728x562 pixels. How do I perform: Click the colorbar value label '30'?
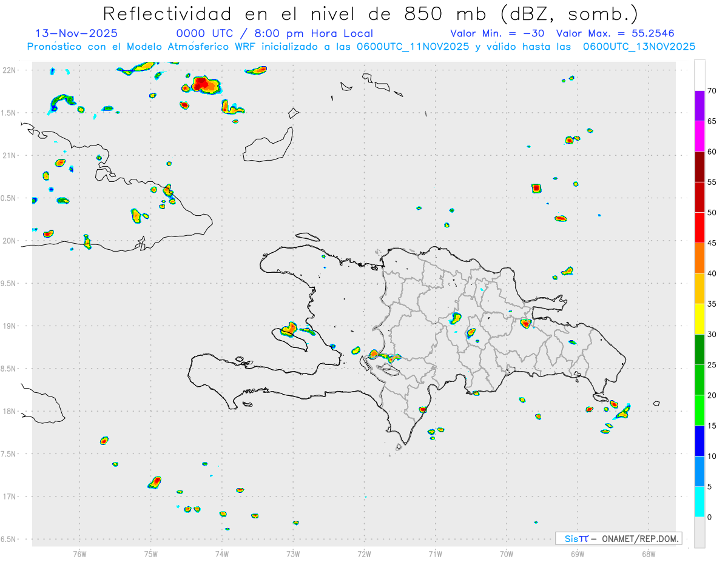(712, 335)
